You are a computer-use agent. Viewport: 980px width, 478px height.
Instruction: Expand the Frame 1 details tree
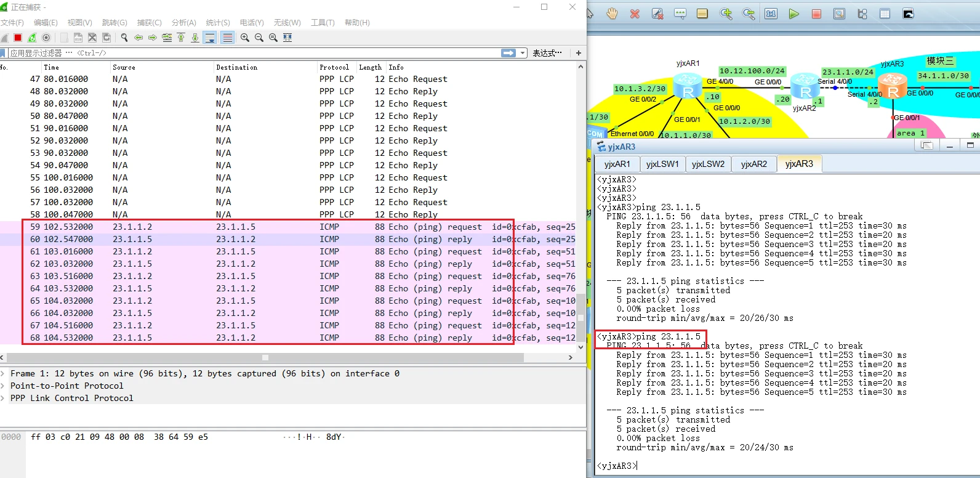tap(4, 373)
